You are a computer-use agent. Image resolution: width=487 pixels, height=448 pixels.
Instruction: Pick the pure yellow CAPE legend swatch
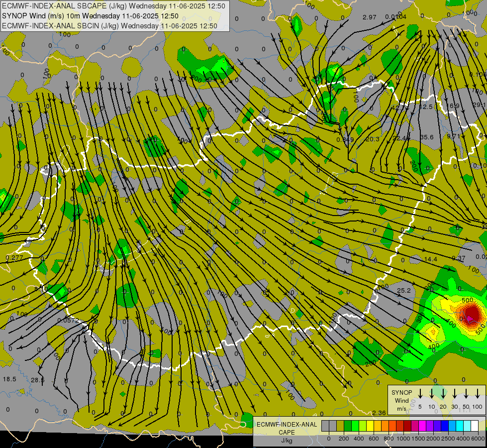pyautogui.click(x=370, y=426)
